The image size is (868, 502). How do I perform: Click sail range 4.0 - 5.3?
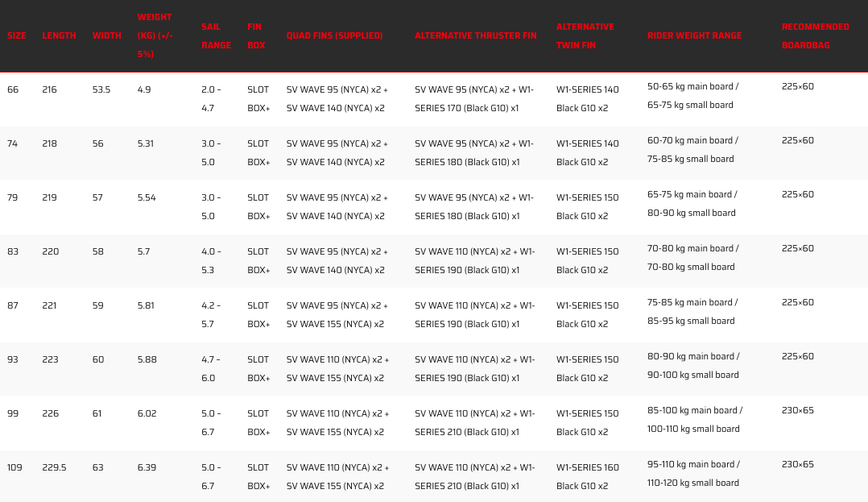coord(212,260)
